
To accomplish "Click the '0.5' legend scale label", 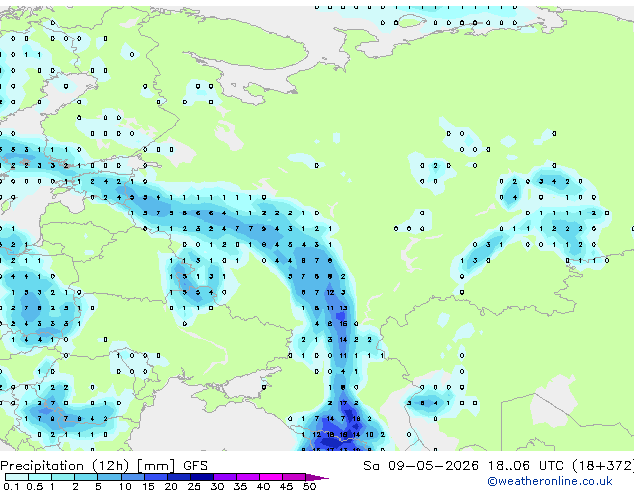I will 35,486.
